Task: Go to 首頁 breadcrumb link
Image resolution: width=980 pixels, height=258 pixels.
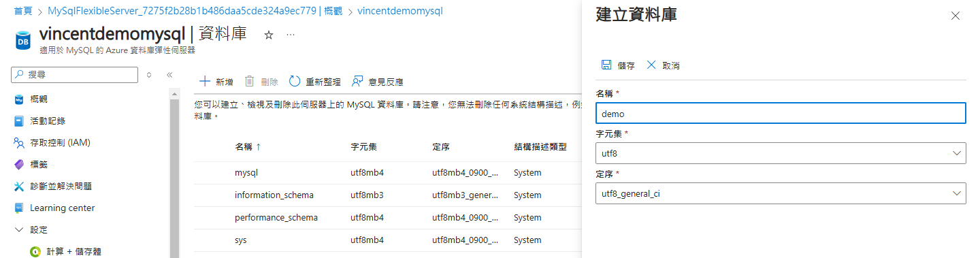Action: point(23,12)
